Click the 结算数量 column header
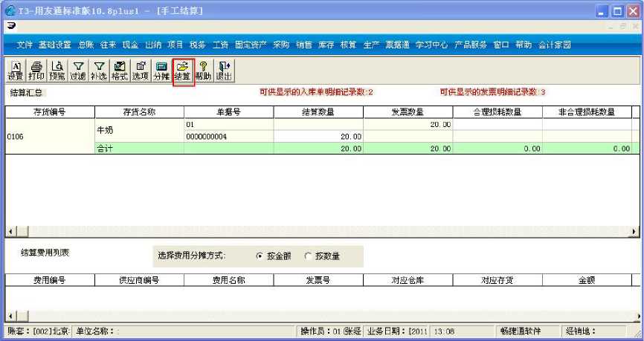Screen dimensions: 644x341 point(318,112)
